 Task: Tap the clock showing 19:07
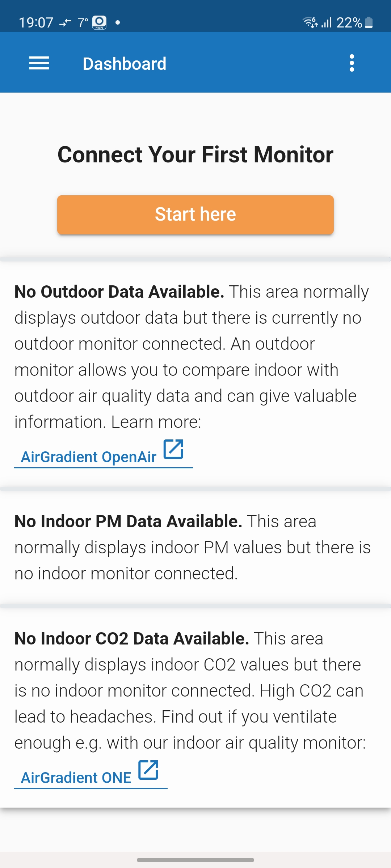[x=36, y=23]
